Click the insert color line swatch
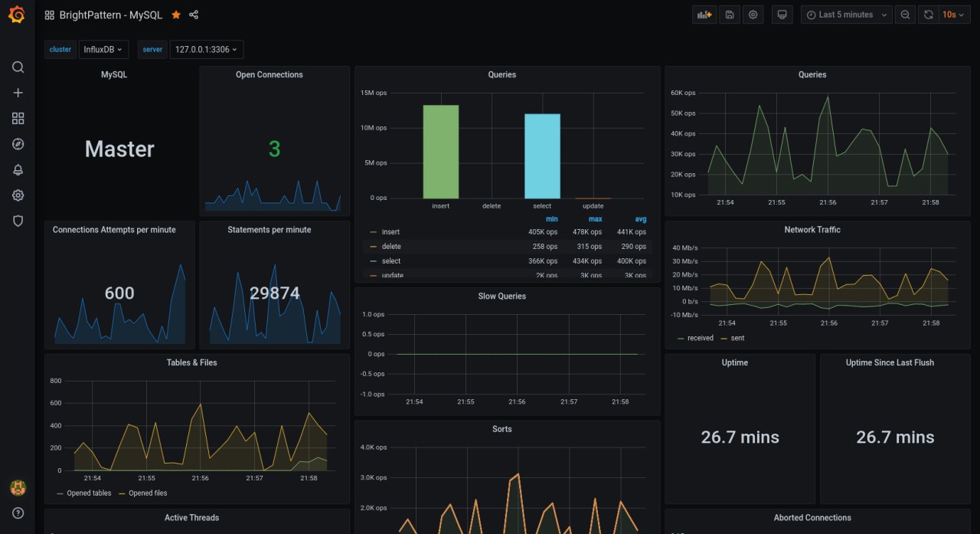 [x=373, y=232]
